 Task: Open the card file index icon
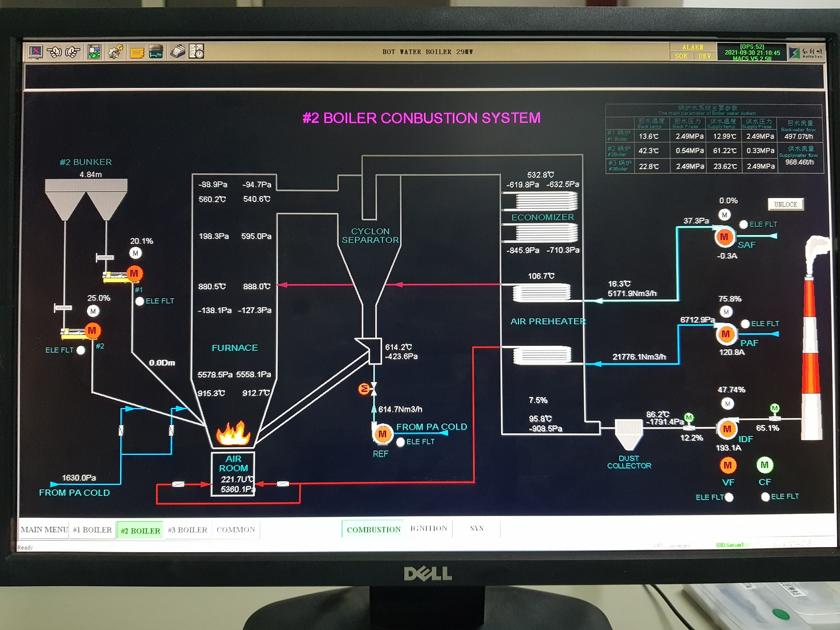point(178,52)
